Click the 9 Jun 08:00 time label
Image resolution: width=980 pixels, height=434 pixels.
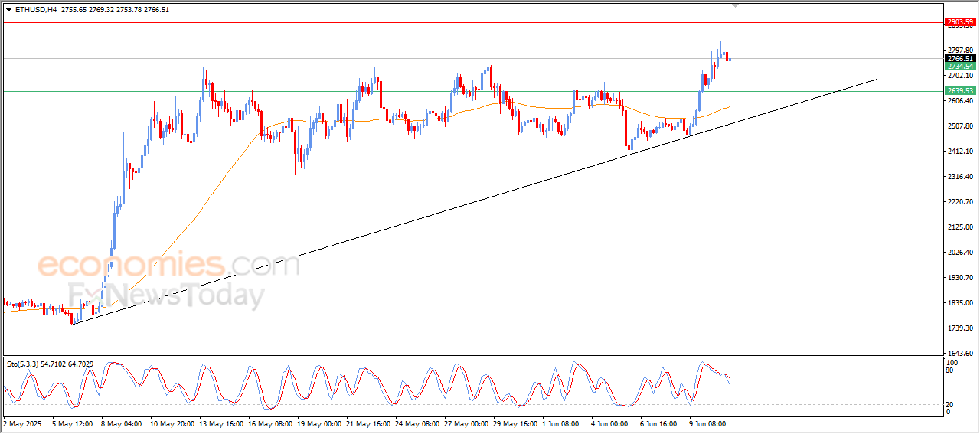(x=708, y=423)
